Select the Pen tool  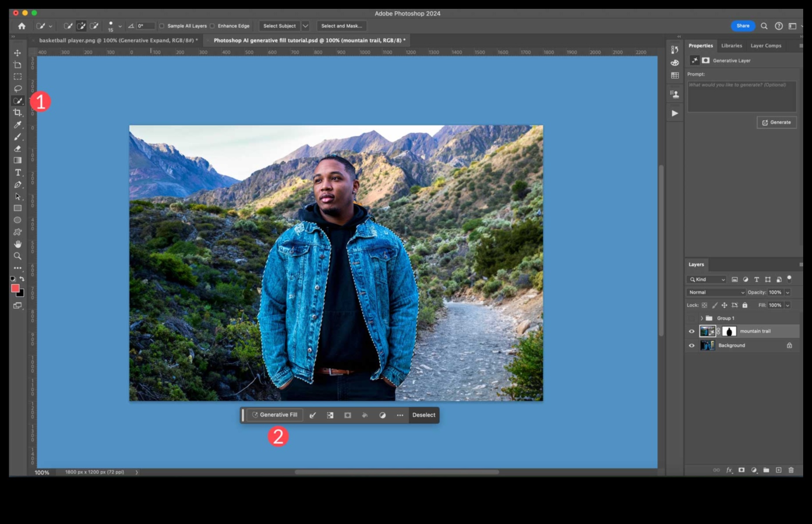point(18,185)
